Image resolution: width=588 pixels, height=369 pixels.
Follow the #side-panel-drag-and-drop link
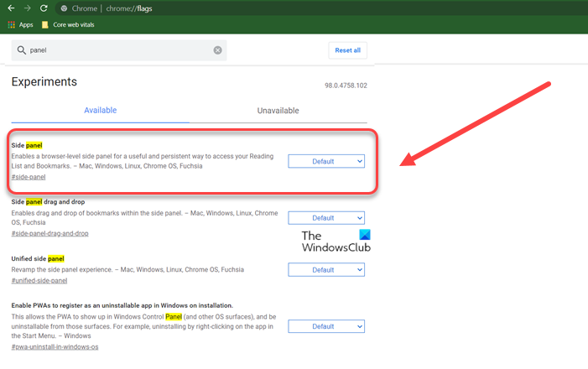pyautogui.click(x=49, y=233)
